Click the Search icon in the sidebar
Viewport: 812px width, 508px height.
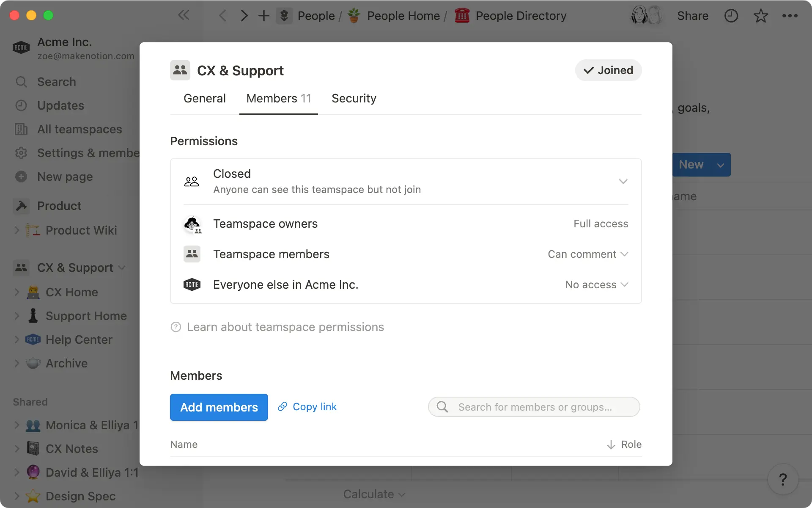point(21,82)
